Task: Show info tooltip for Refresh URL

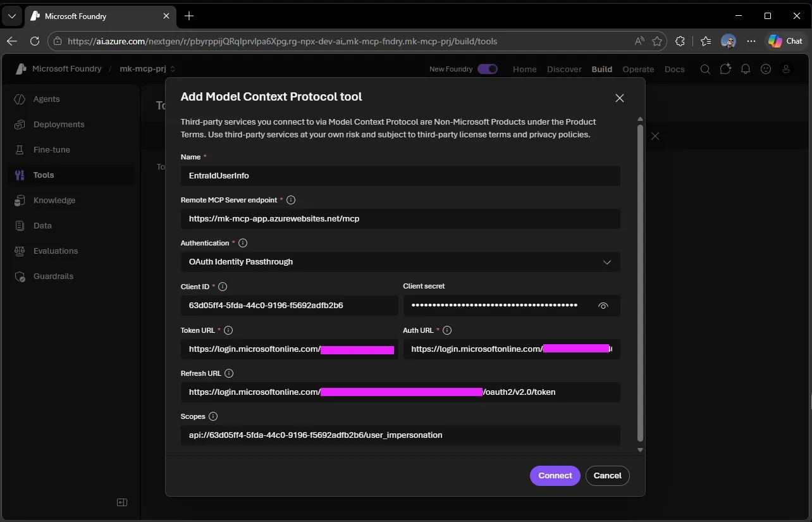Action: tap(229, 374)
